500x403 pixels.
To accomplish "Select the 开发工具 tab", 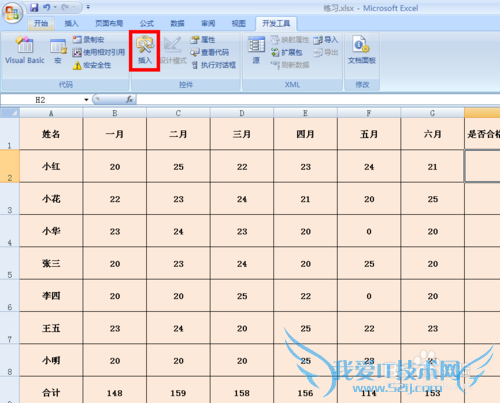I will click(276, 23).
